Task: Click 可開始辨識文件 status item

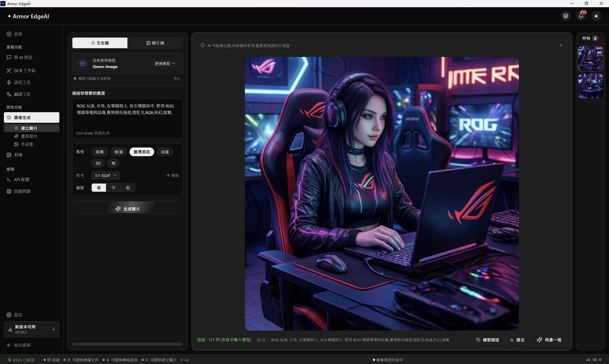Action: tap(81, 360)
